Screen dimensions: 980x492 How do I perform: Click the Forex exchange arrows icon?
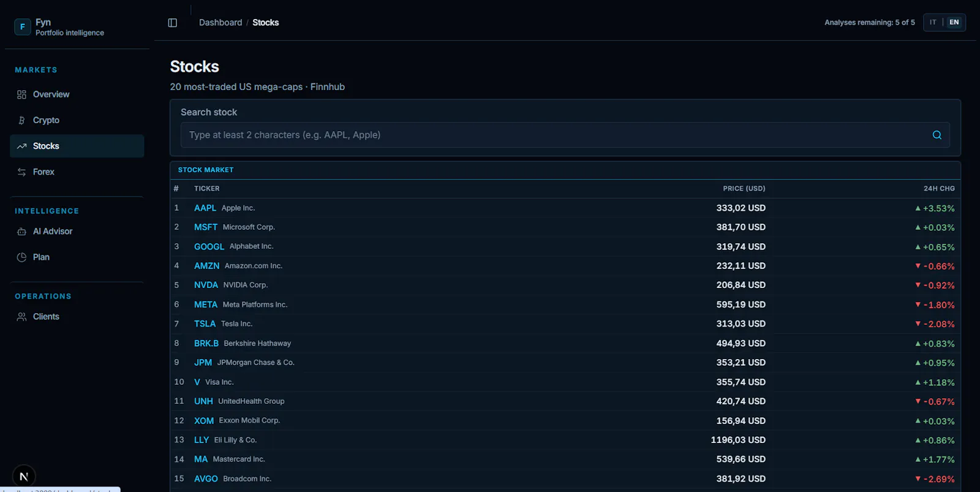22,172
